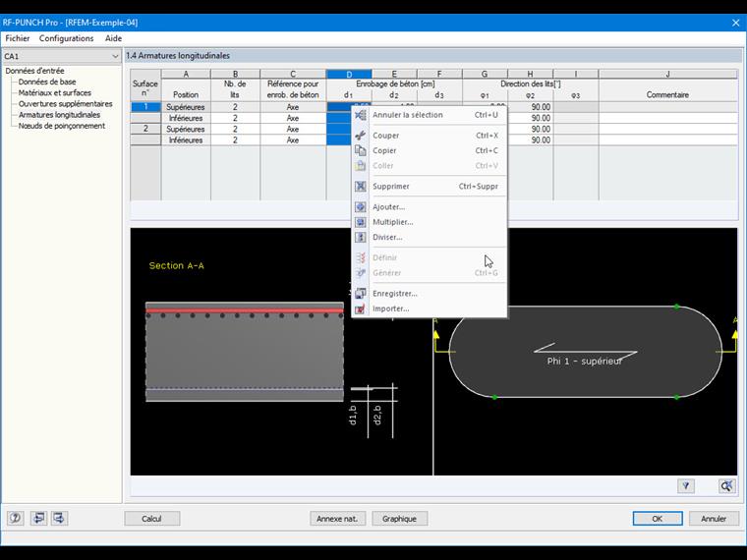
Task: Select Nœuds de poinçonnement tree item
Action: pos(62,126)
